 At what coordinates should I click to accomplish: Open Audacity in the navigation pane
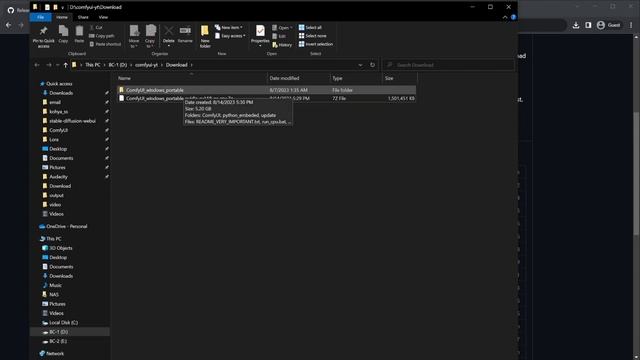coord(58,177)
